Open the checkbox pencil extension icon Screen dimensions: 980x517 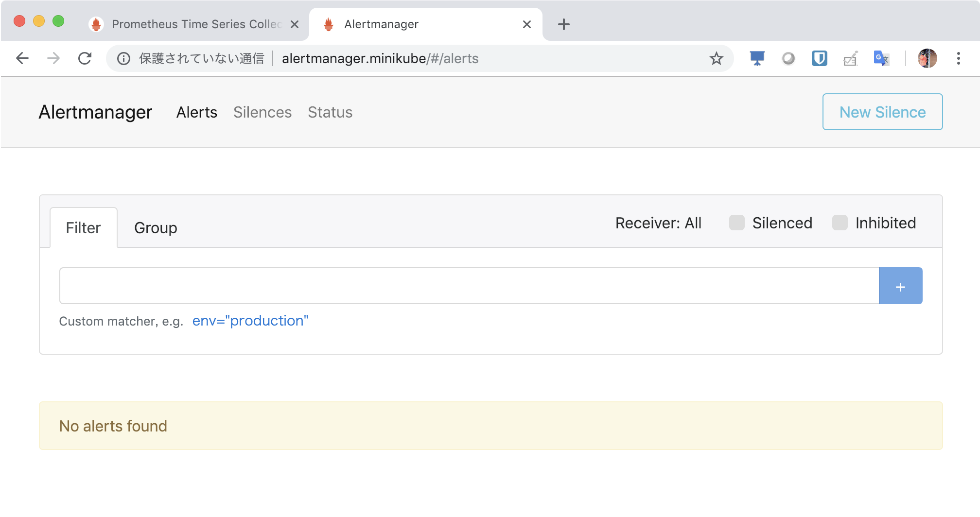click(x=850, y=59)
